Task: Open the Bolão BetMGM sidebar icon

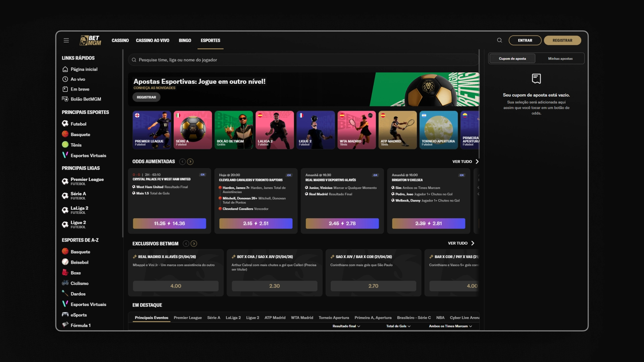Action: click(65, 99)
